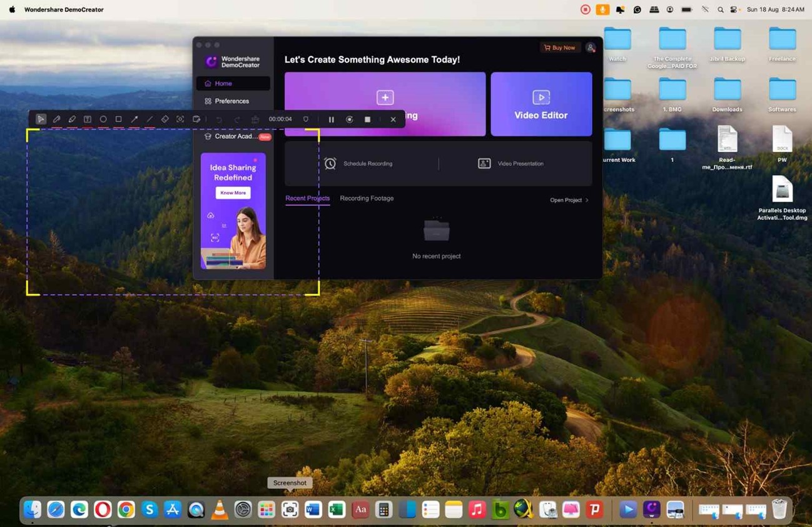Select the eraser tool
812x527 pixels.
tap(165, 119)
